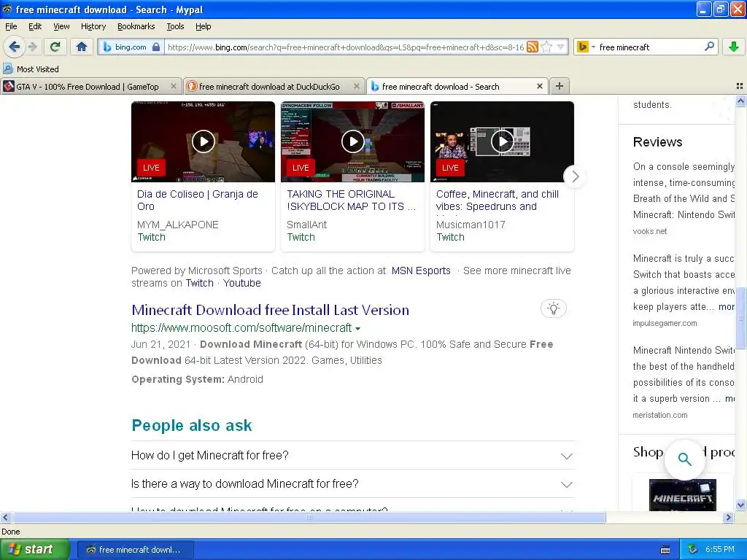
Task: Open Minecraft Download free Install Last Version result
Action: [x=270, y=310]
